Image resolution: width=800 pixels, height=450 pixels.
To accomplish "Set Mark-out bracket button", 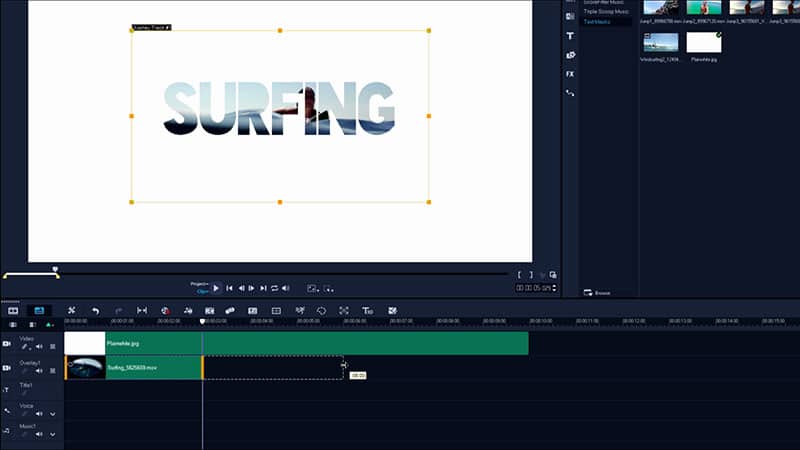I will tap(531, 274).
